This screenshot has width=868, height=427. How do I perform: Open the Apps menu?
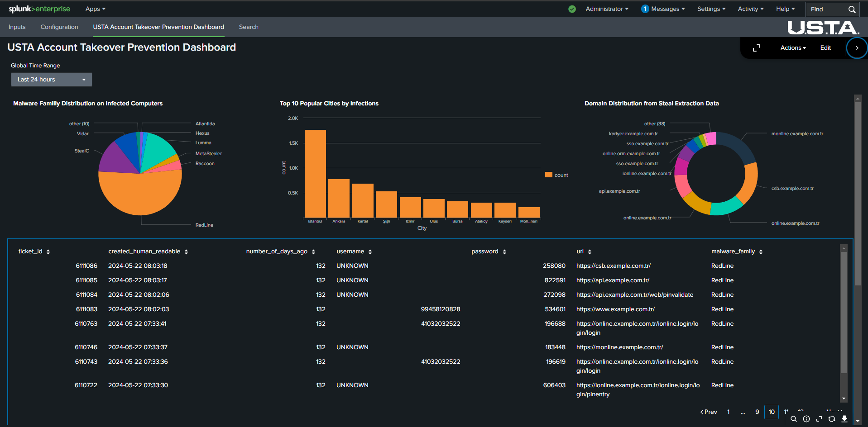pyautogui.click(x=96, y=9)
